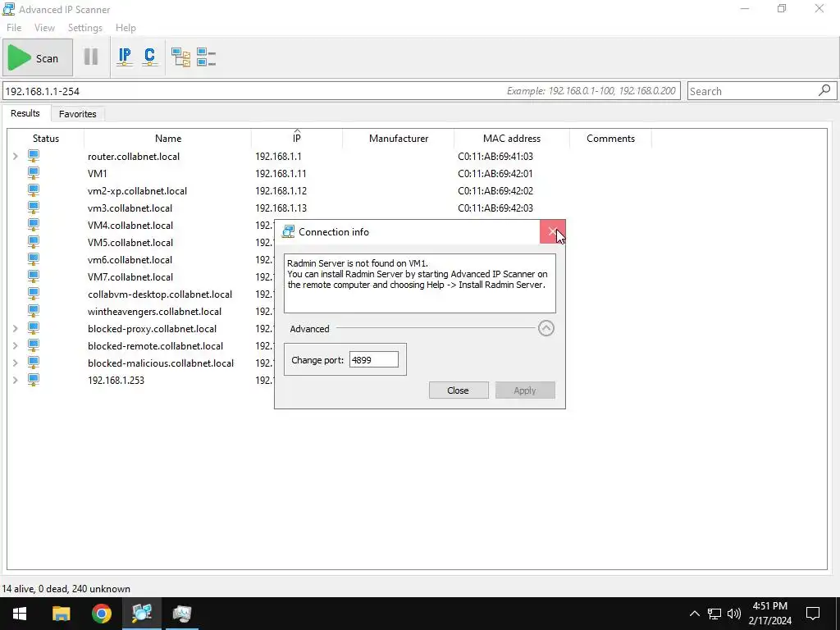
Task: Click the Expand all toolbar icon
Action: [x=180, y=57]
